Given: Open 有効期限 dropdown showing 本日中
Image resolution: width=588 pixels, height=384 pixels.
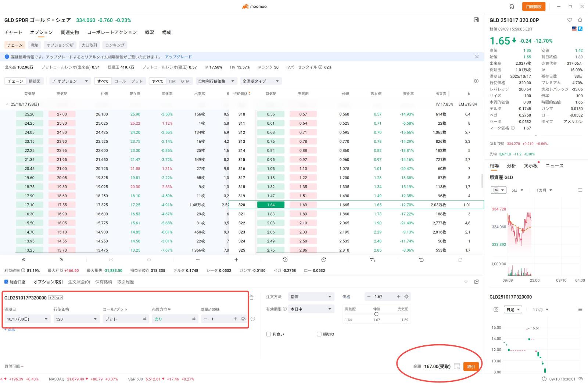Looking at the screenshot, I should 311,309.
